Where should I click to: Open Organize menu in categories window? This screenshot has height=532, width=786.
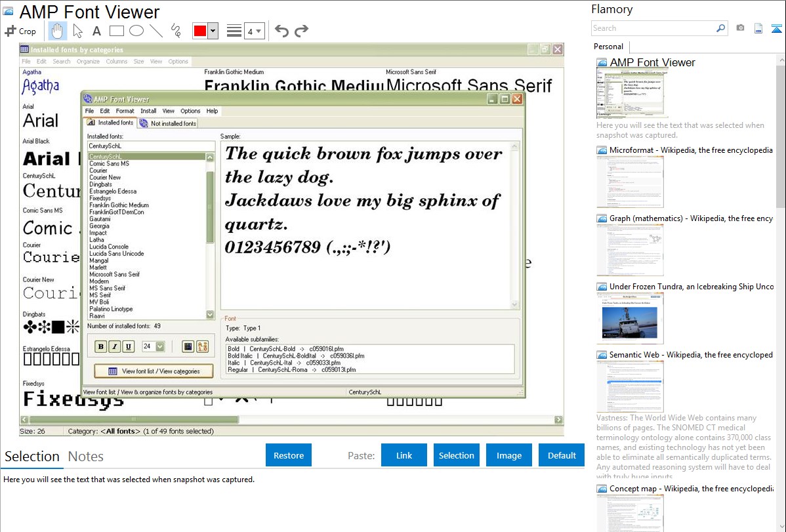88,61
